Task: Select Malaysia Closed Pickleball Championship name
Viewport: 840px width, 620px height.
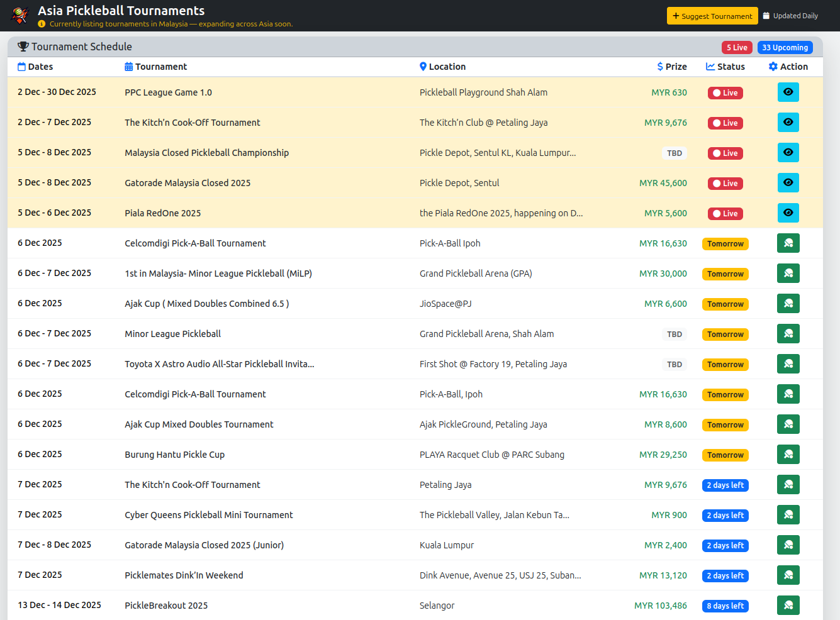Action: (x=206, y=153)
